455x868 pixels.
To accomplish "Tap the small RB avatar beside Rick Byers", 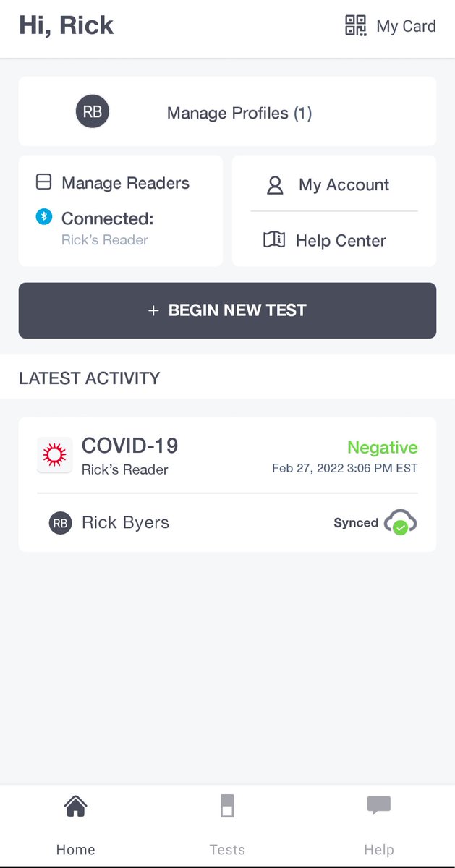I will pyautogui.click(x=60, y=522).
